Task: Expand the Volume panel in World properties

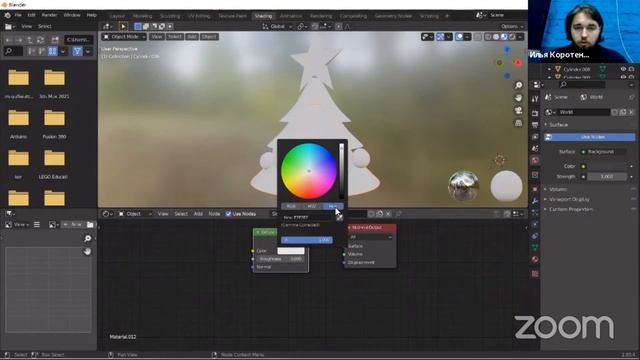Action: point(558,189)
